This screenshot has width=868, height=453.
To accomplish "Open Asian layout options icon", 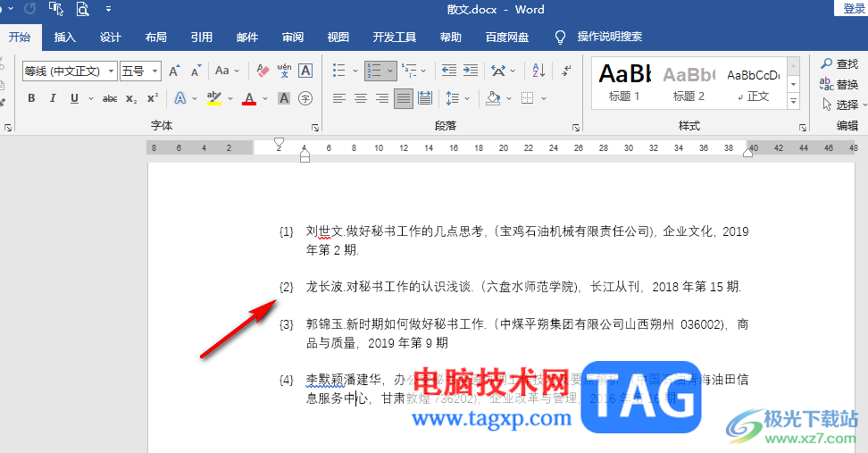I will tap(498, 71).
